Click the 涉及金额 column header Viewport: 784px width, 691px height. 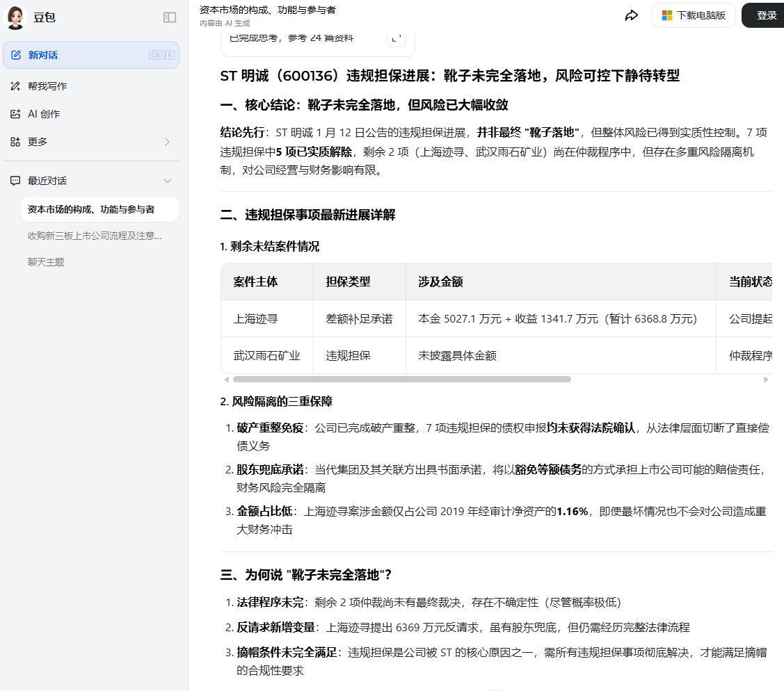point(561,282)
